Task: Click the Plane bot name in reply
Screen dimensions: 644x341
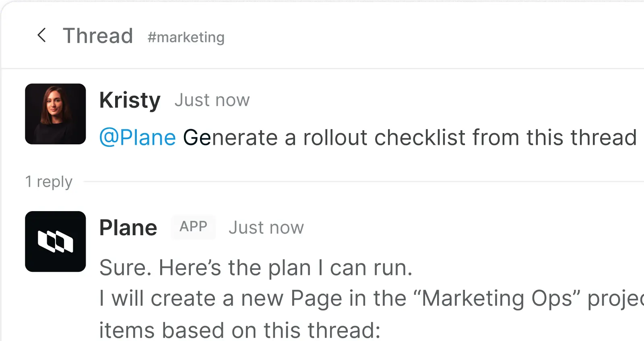Action: pos(128,227)
